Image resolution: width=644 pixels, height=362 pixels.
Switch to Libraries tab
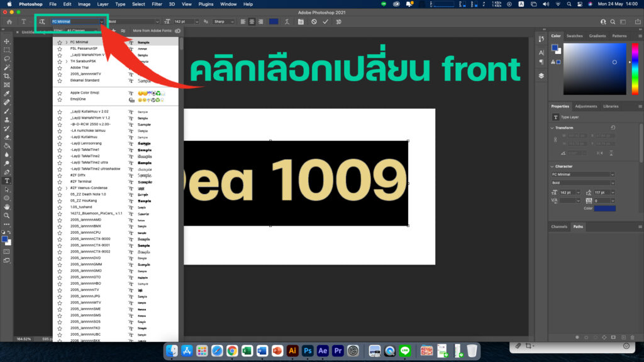(x=611, y=106)
